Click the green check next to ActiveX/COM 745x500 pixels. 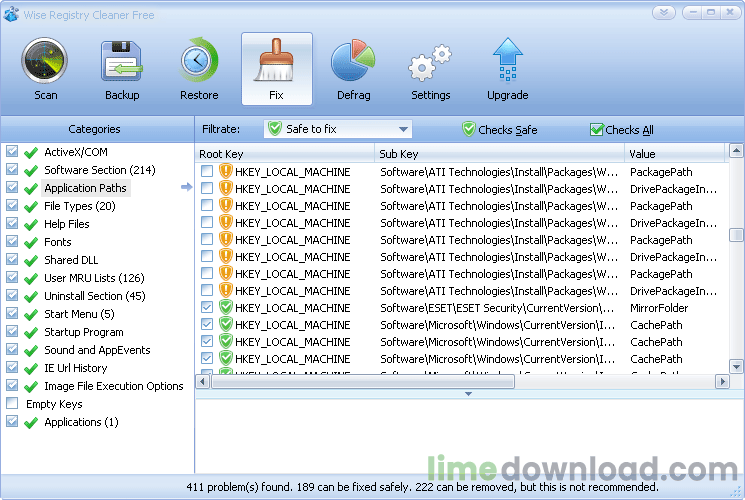tap(31, 153)
